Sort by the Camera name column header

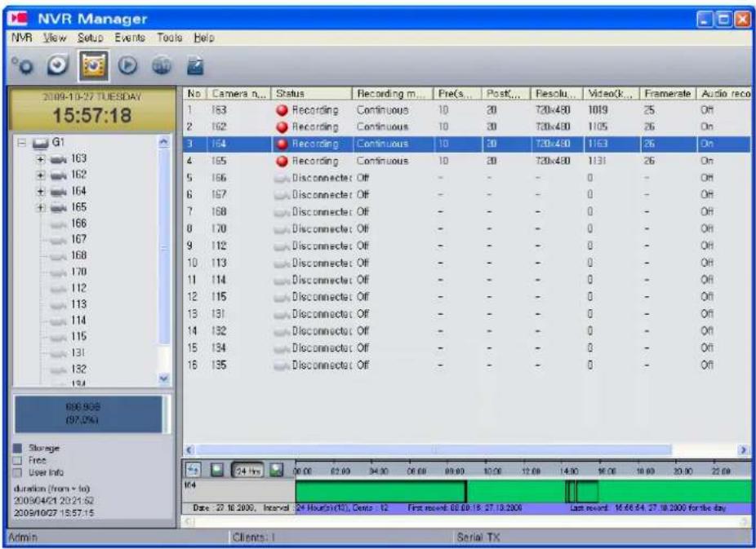(238, 94)
